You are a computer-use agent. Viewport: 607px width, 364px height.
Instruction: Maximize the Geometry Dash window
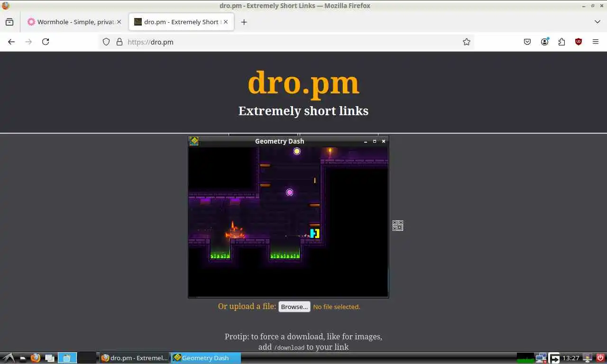[x=375, y=141]
